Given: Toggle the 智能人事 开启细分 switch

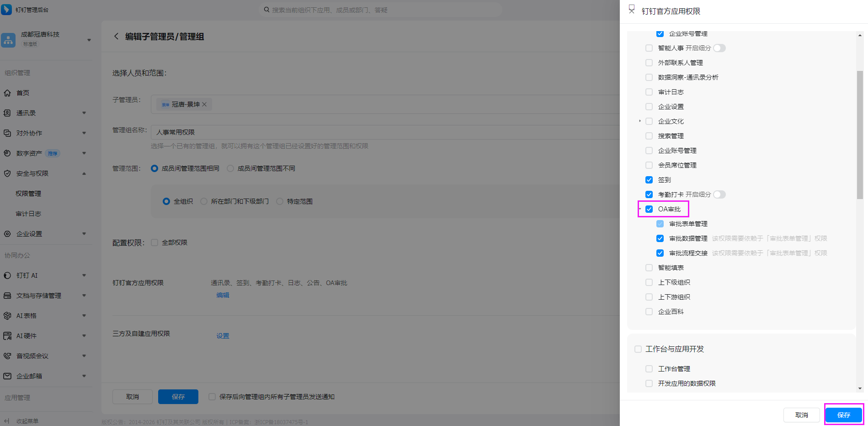Looking at the screenshot, I should (719, 48).
